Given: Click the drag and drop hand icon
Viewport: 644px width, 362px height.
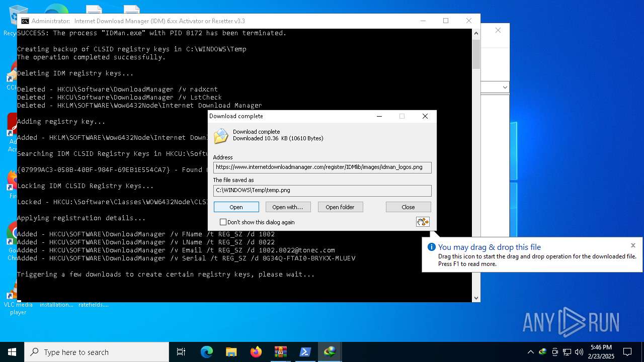Looking at the screenshot, I should tap(423, 222).
